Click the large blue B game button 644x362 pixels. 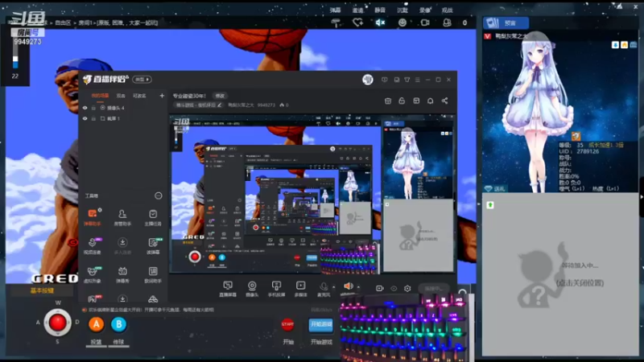(118, 324)
